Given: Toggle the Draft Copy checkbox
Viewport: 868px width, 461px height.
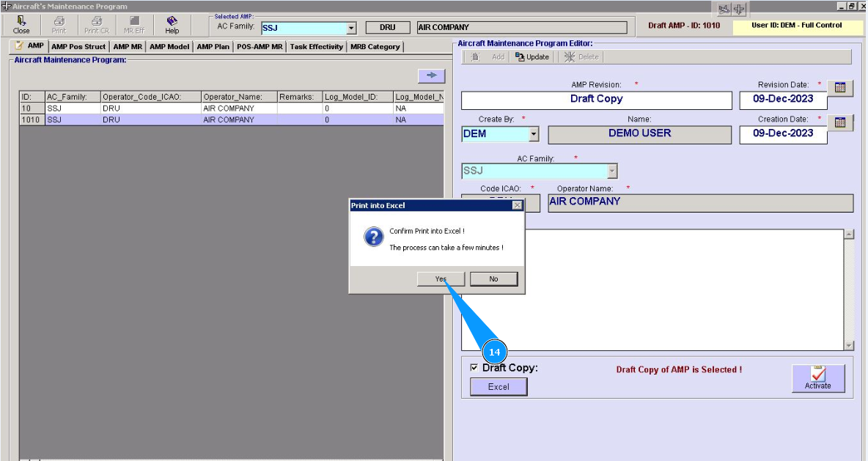Looking at the screenshot, I should 474,367.
